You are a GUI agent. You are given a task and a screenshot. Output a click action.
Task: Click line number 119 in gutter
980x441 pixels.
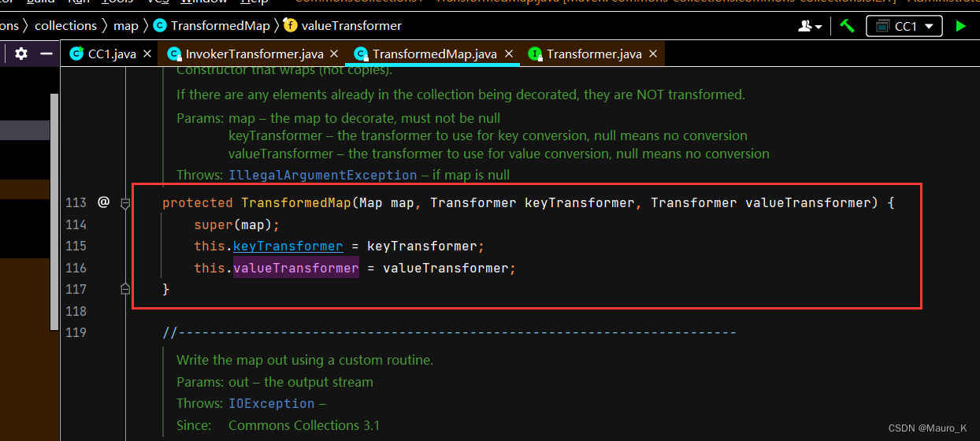[x=76, y=332]
